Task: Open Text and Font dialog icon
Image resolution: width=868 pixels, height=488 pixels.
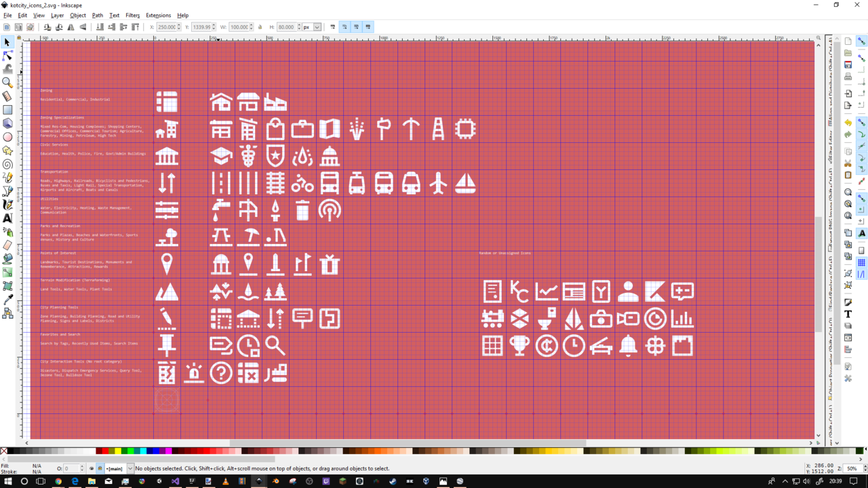Action: click(848, 314)
